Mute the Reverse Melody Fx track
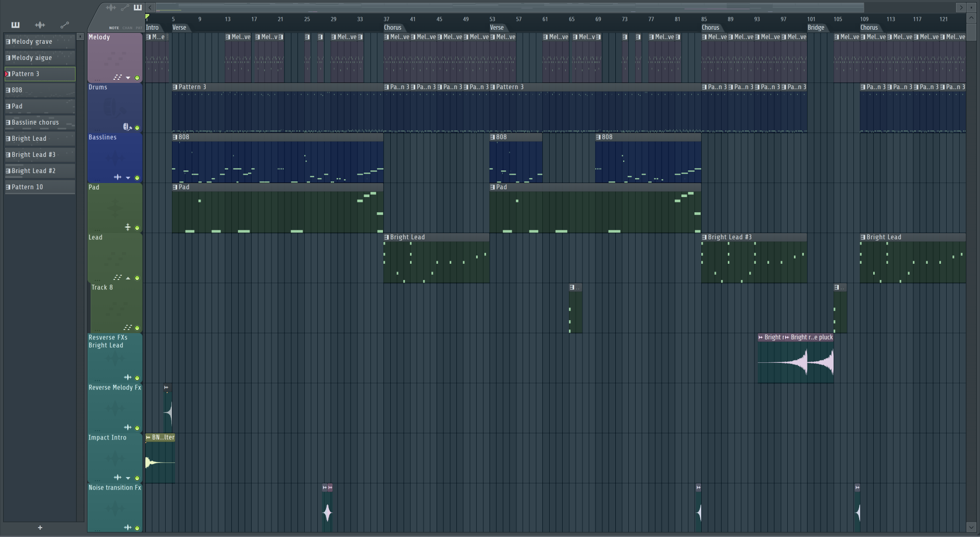980x537 pixels. pyautogui.click(x=137, y=428)
